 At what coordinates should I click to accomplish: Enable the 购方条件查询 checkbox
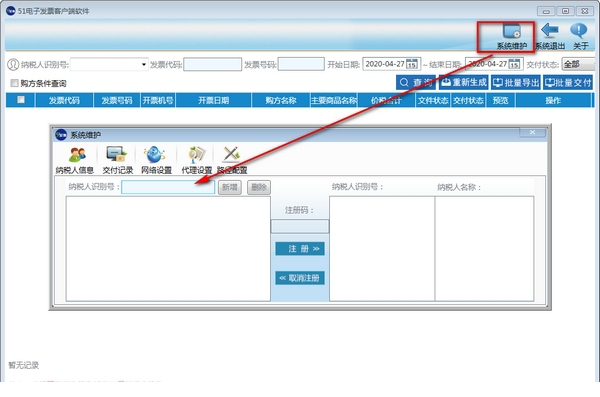[x=14, y=83]
